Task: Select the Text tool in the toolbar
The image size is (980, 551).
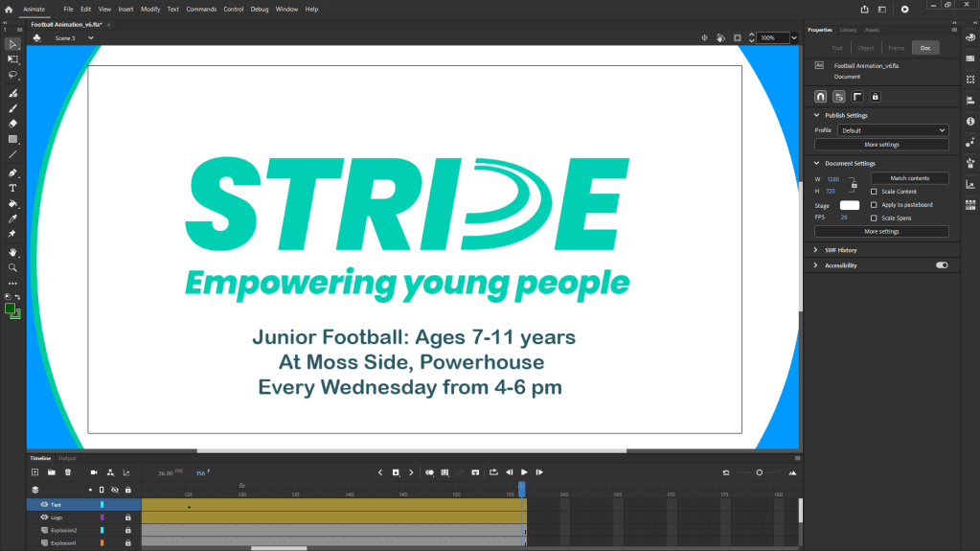Action: click(12, 189)
